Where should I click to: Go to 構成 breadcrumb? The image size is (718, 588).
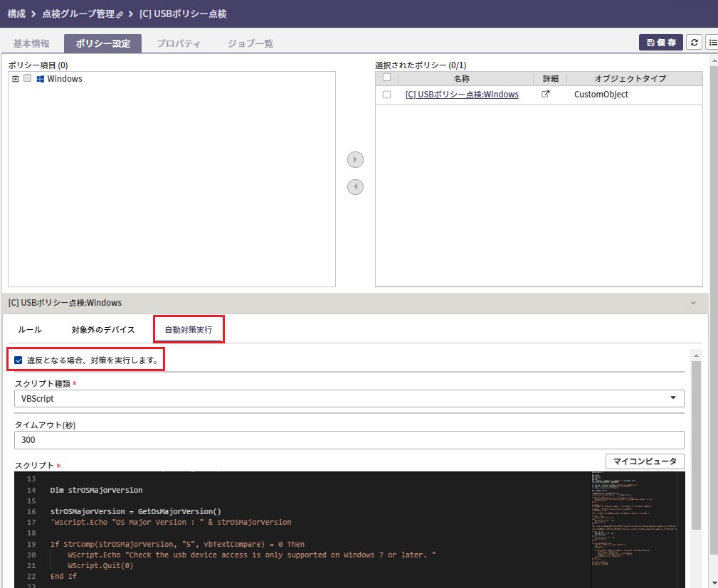click(x=16, y=14)
